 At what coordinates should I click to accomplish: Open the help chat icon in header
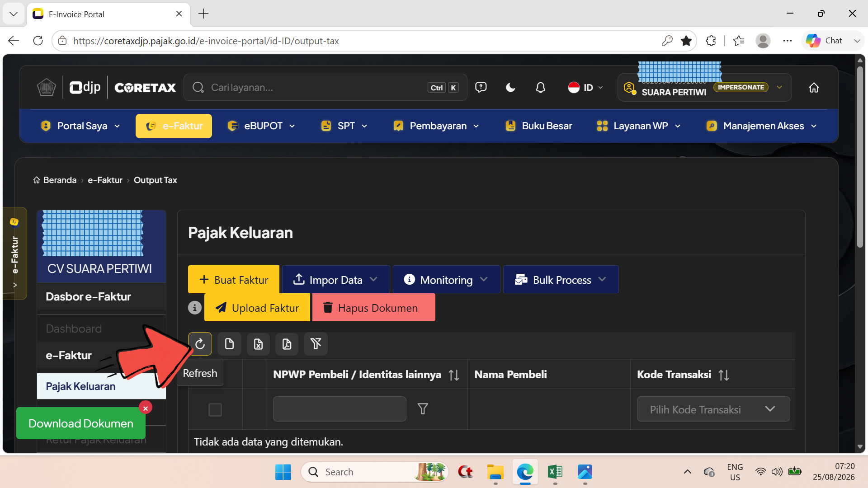pos(481,87)
